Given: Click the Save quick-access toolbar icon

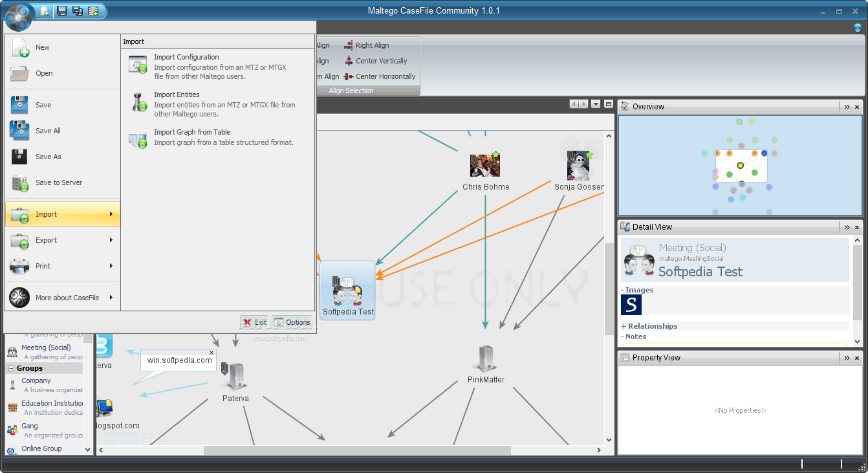Looking at the screenshot, I should pos(62,10).
